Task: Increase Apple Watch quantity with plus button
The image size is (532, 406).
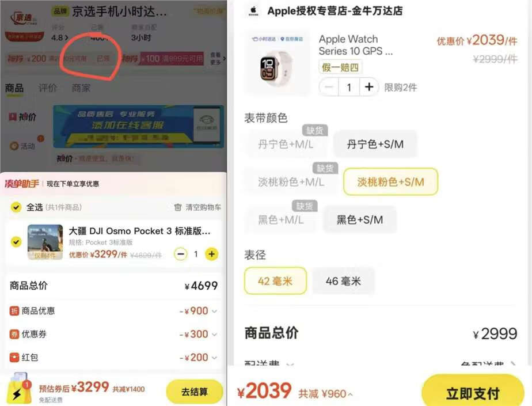Action: point(369,87)
